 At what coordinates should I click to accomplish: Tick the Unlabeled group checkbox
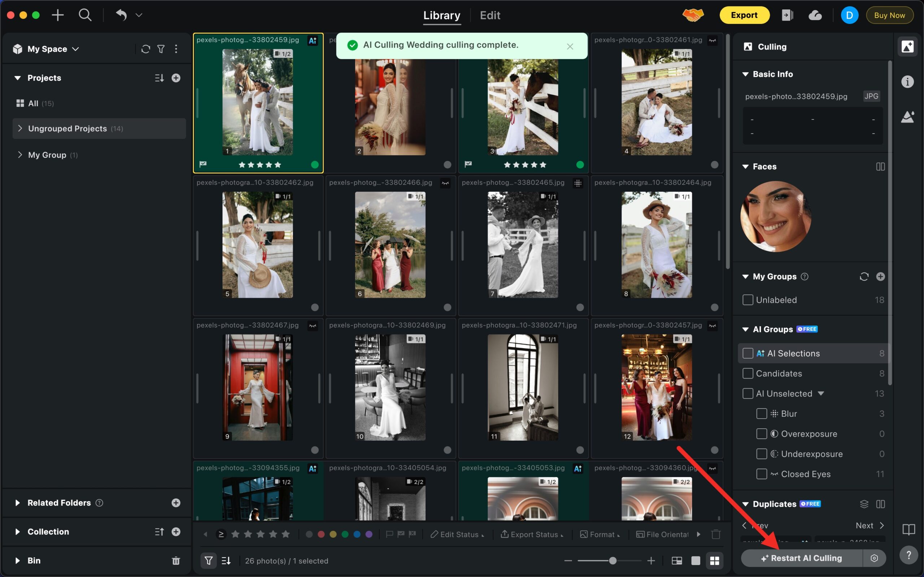(748, 300)
